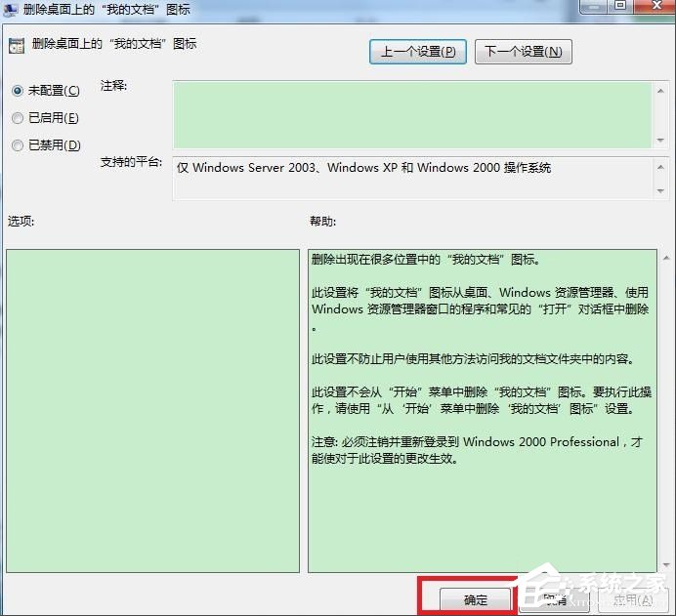This screenshot has height=616, width=676.
Task: Click inside the 注释 comment text box
Action: tap(410, 113)
